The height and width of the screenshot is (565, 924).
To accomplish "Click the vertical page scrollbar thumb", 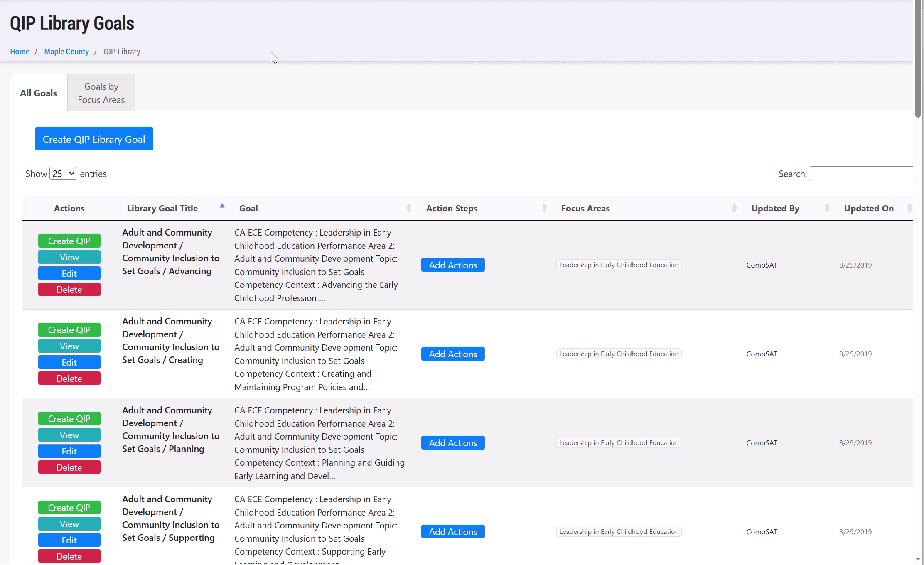I will 918,58.
